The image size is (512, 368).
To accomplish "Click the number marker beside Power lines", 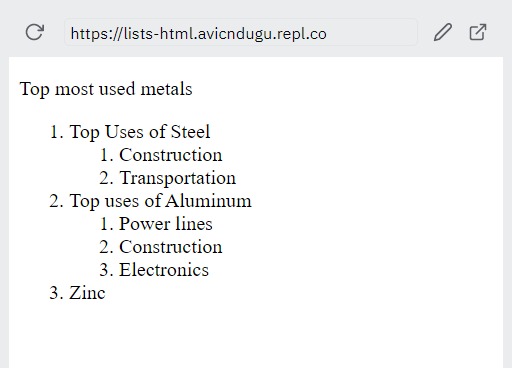I will (x=106, y=224).
